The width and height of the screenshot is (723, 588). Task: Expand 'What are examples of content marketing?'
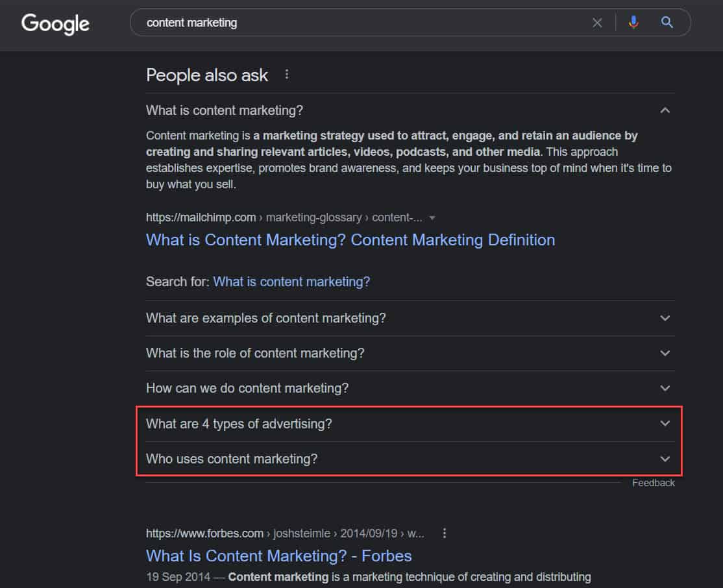point(665,318)
